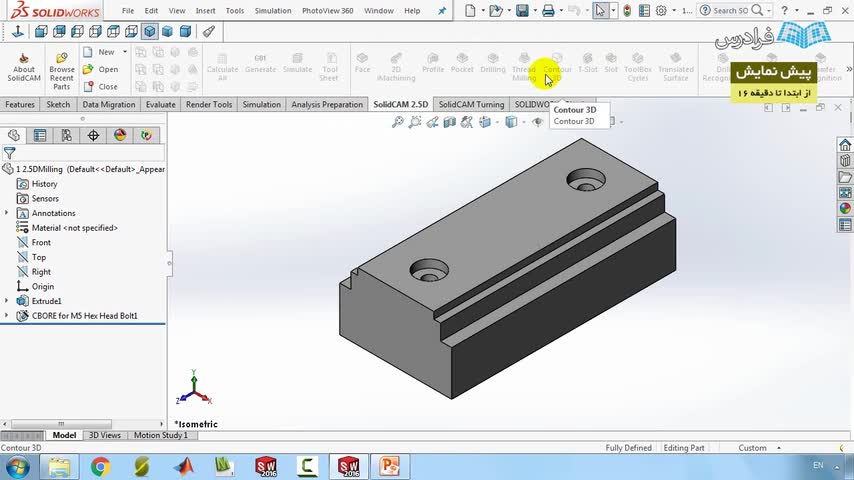The height and width of the screenshot is (480, 854).
Task: Expand the ribbon overflow chevron
Action: 849,69
